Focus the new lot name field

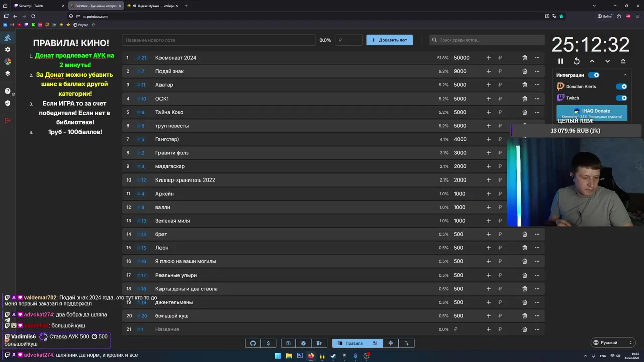pos(218,40)
